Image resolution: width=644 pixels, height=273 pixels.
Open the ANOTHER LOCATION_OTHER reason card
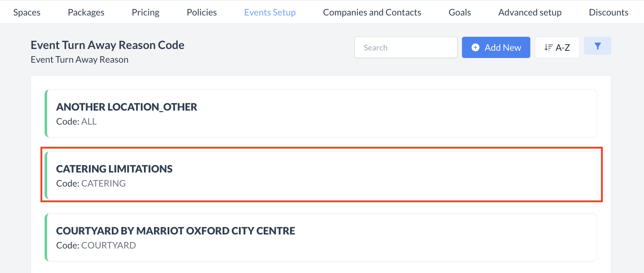(x=321, y=113)
